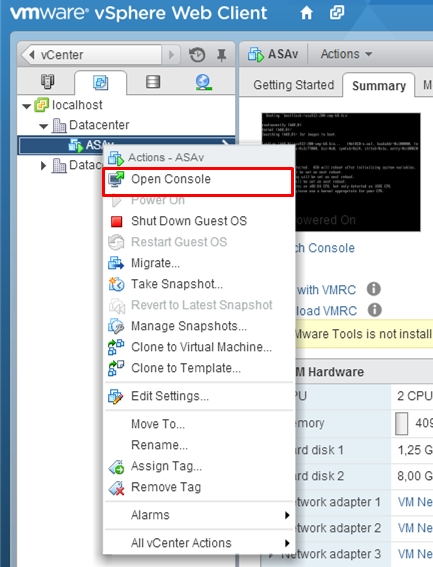
Task: Switch to Storage inventory tab
Action: pyautogui.click(x=153, y=82)
